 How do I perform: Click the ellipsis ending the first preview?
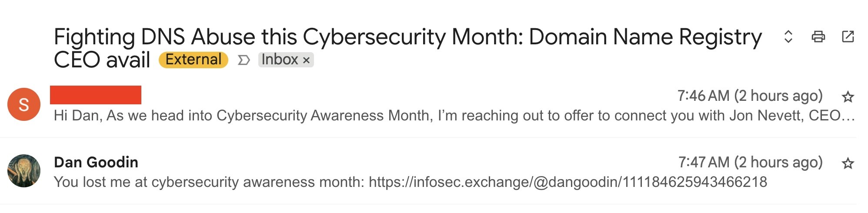pyautogui.click(x=848, y=116)
